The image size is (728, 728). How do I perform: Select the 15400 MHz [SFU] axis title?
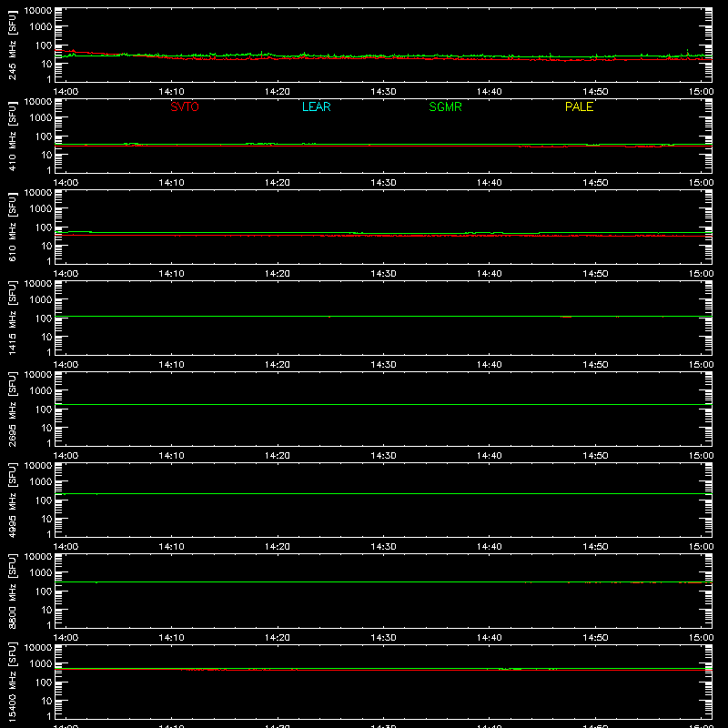point(12,682)
